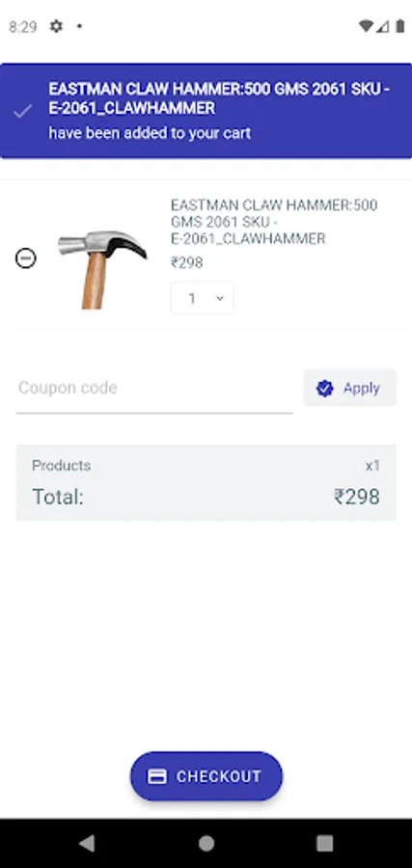412x868 pixels.
Task: Open recent apps with the square button
Action: [x=324, y=843]
